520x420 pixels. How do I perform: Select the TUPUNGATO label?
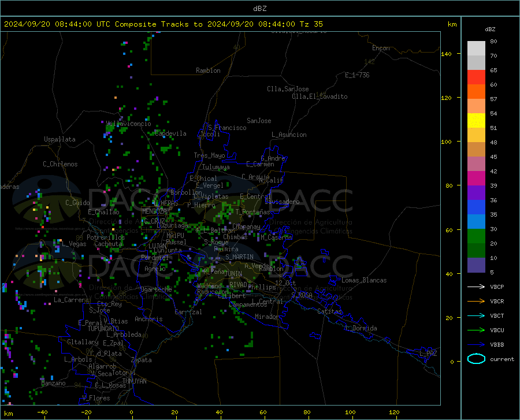coord(103,329)
